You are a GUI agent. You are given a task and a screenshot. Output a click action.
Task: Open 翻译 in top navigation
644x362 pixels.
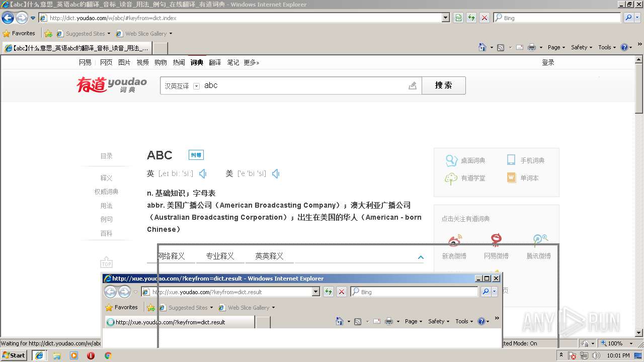tap(215, 62)
